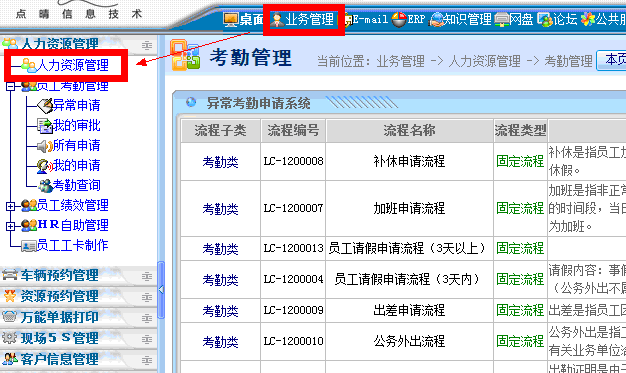Open the ERP icon in top navigation
Viewport: 626px width, 373px height.
pyautogui.click(x=399, y=19)
